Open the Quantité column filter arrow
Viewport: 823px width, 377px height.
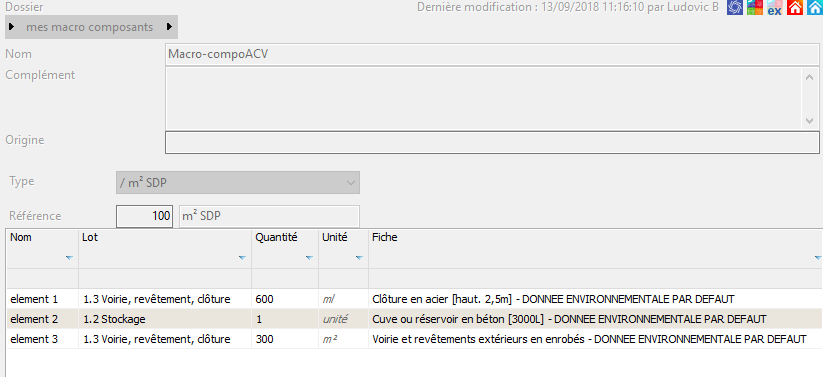(x=309, y=258)
